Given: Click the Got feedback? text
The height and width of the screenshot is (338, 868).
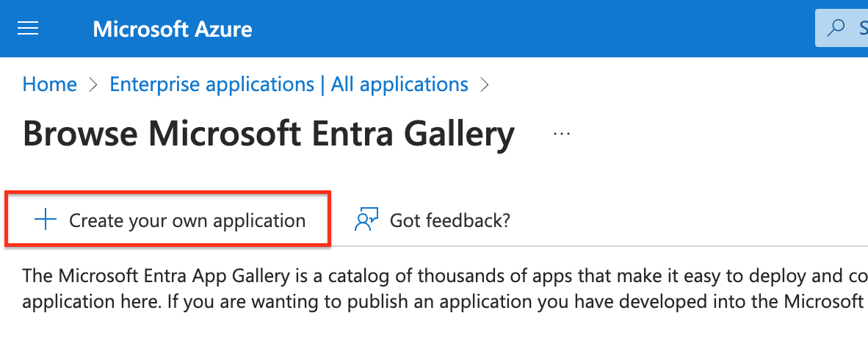Looking at the screenshot, I should (x=449, y=220).
